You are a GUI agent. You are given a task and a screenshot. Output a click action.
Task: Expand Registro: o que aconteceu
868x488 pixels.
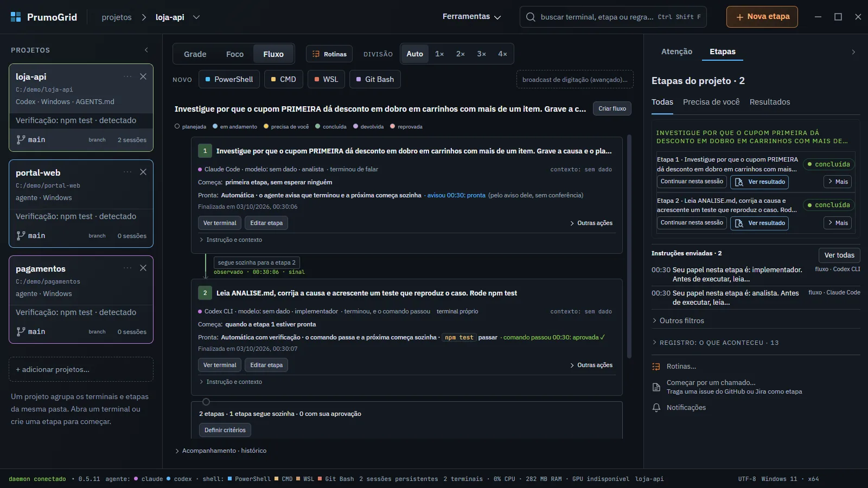click(x=715, y=343)
